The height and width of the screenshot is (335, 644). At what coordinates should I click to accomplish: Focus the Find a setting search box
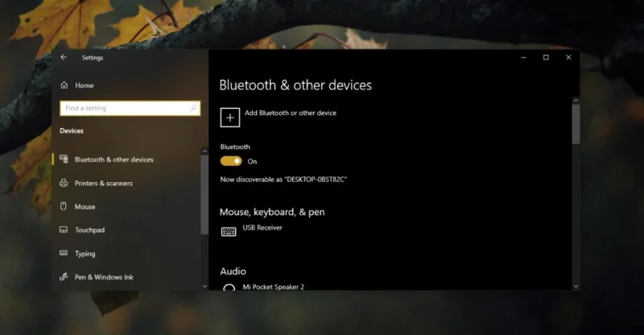coord(130,108)
